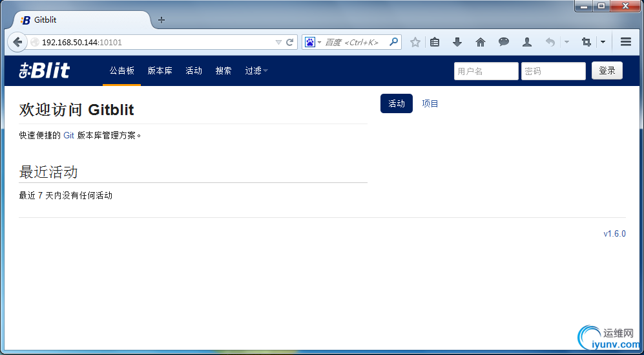Select the 活动 pill tab on right panel
644x355 pixels.
(397, 103)
